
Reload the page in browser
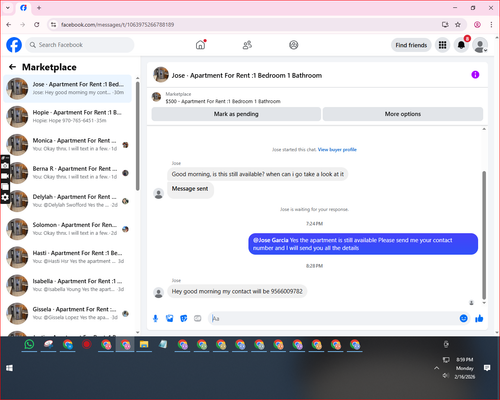coord(37,25)
